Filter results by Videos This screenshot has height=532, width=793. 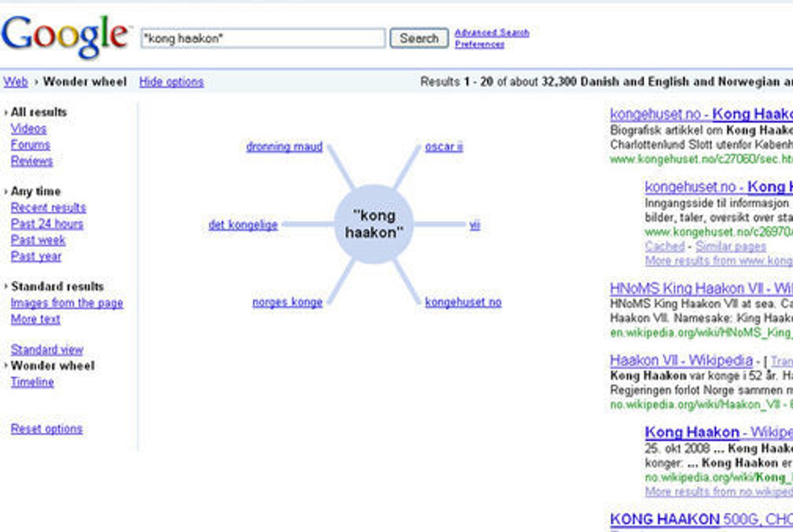click(x=29, y=129)
